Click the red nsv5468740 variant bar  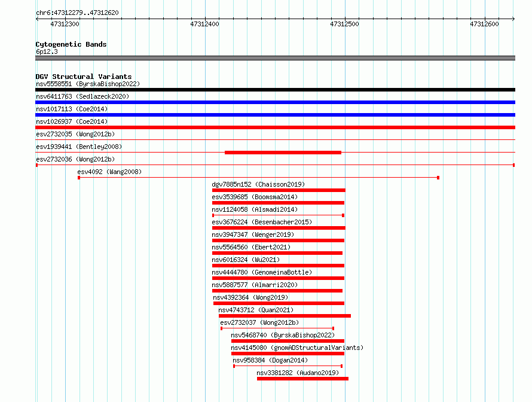pos(288,341)
